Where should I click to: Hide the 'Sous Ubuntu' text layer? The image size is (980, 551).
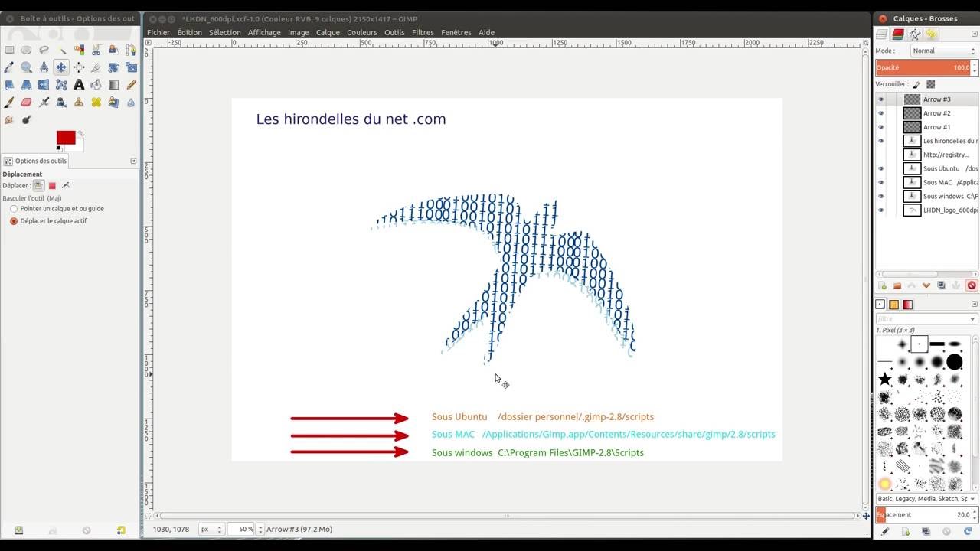(880, 168)
